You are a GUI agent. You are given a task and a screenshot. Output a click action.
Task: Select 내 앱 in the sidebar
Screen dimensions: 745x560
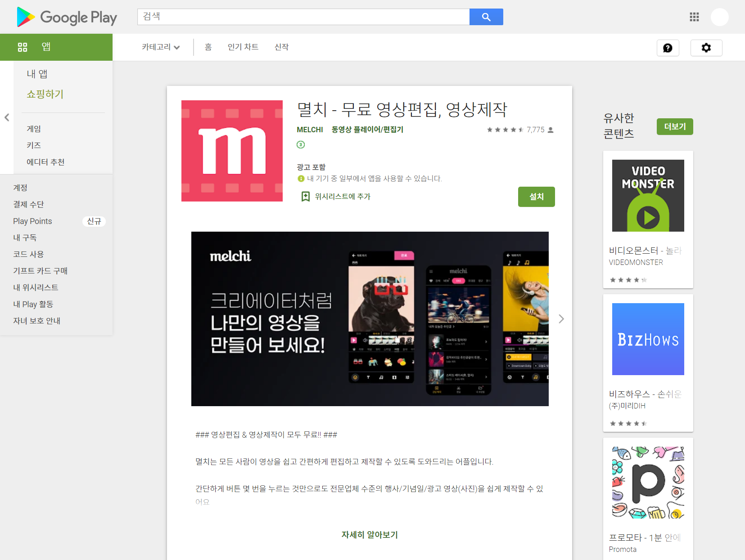(x=37, y=74)
